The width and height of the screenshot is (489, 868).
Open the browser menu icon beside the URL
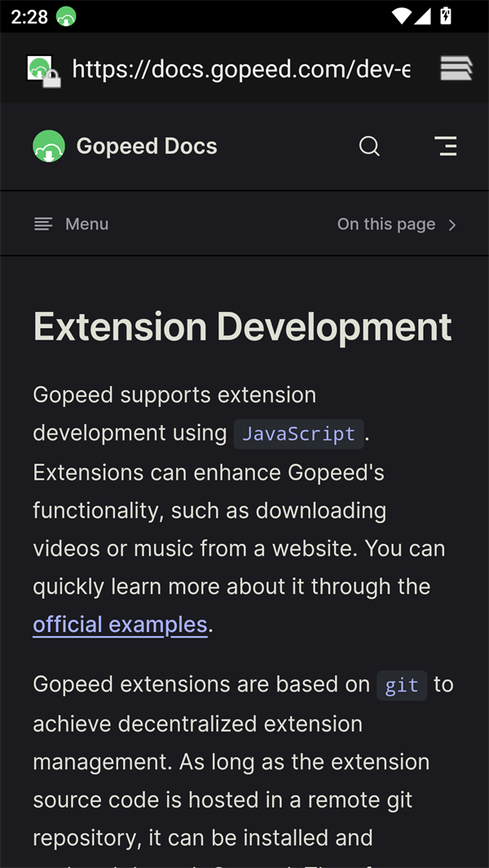pos(456,69)
